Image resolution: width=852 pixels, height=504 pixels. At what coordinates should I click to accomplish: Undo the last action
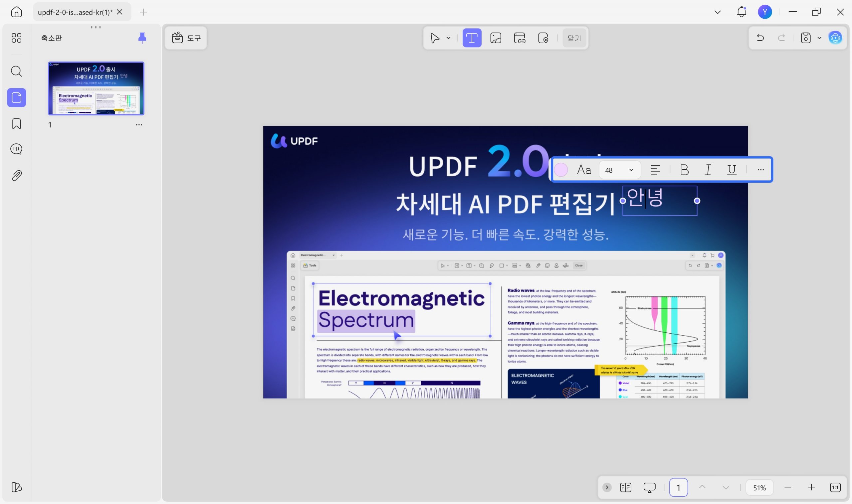point(760,38)
